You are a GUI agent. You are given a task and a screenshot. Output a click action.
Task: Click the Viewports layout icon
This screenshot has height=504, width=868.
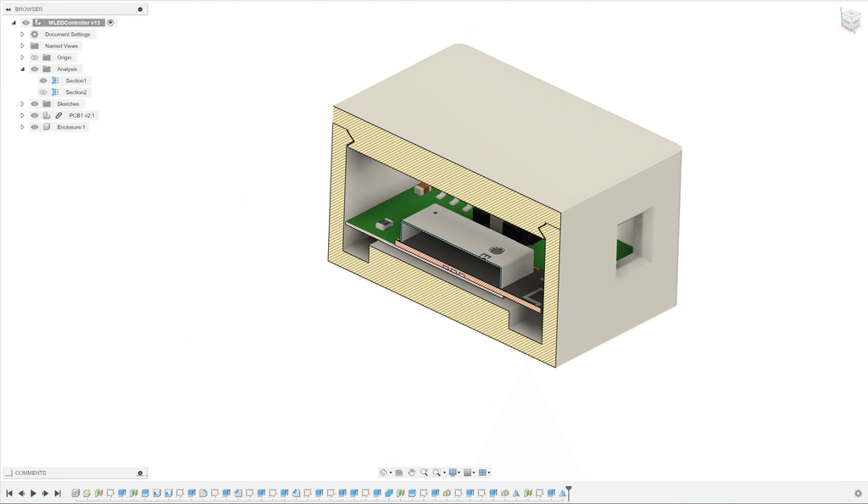click(482, 473)
